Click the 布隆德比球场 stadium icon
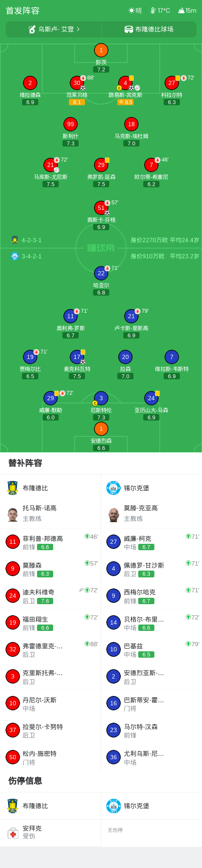 [x=129, y=29]
